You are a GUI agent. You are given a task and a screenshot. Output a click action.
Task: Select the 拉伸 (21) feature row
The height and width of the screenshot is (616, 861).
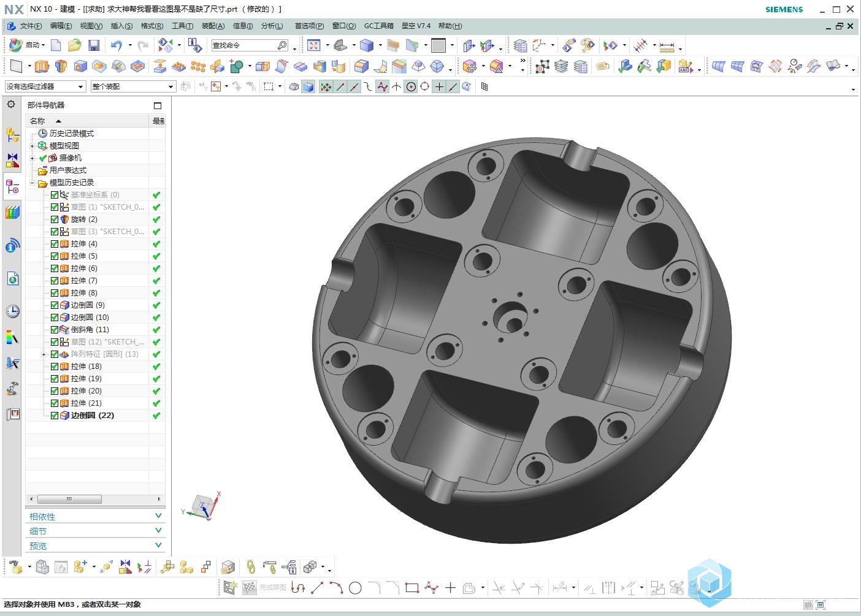95,403
